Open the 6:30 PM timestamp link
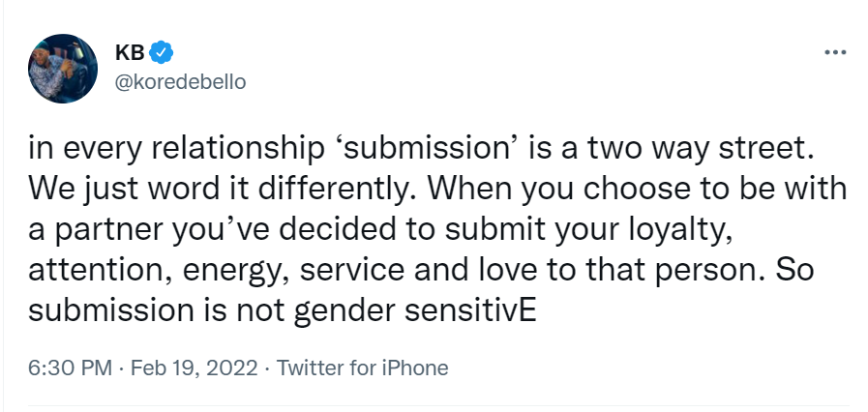This screenshot has height=412, width=868. click(71, 368)
